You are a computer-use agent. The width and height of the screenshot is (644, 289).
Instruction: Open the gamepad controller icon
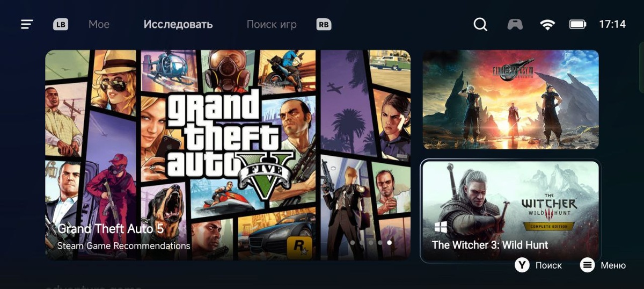(515, 24)
